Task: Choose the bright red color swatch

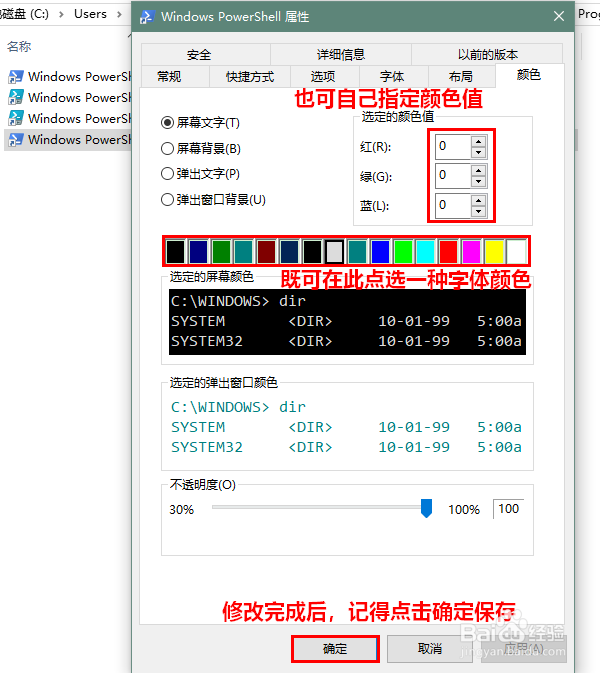Action: (x=448, y=252)
